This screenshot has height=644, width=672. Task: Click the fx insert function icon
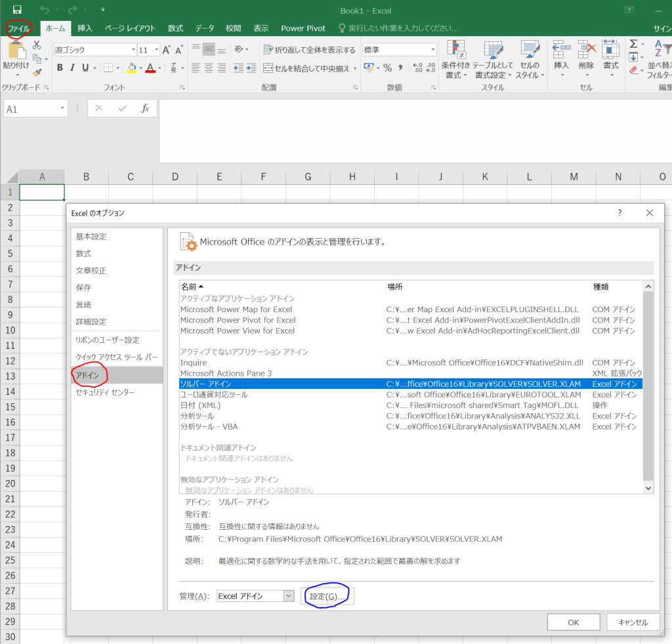(x=145, y=108)
